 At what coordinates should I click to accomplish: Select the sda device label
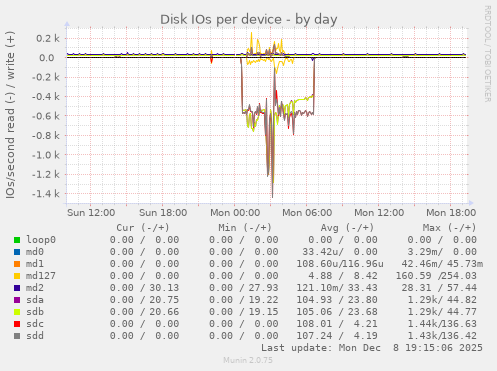[x=35, y=300]
